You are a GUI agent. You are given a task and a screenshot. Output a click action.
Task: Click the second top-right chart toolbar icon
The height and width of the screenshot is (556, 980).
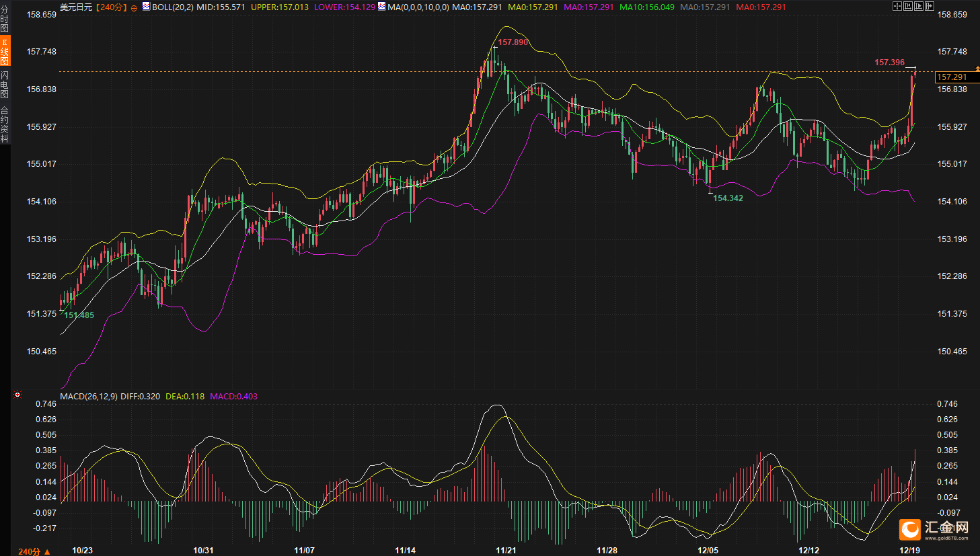(908, 6)
